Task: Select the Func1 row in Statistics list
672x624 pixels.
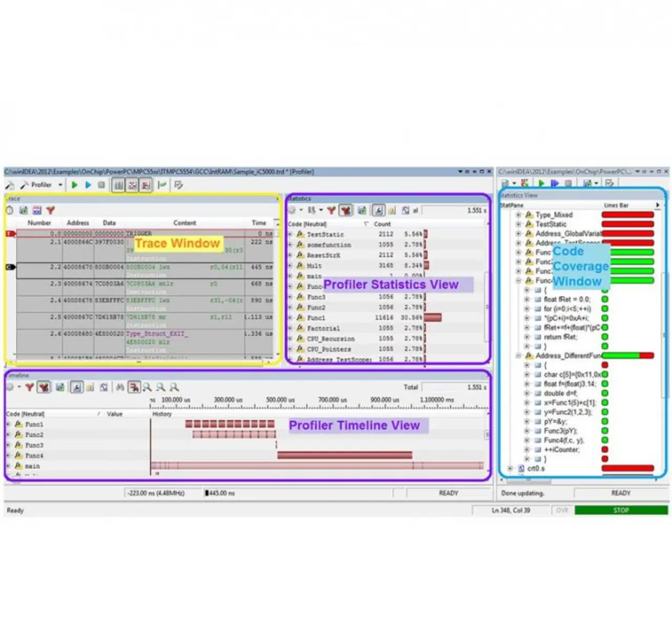Action: coord(316,318)
